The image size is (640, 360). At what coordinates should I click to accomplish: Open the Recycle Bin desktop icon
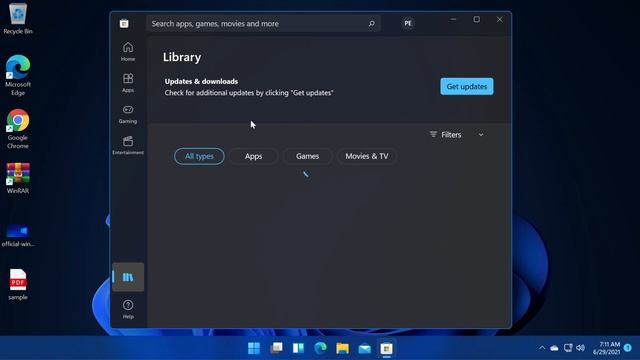[18, 19]
